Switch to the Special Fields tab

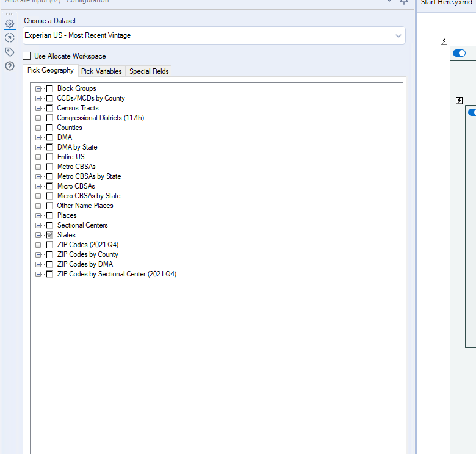[149, 71]
